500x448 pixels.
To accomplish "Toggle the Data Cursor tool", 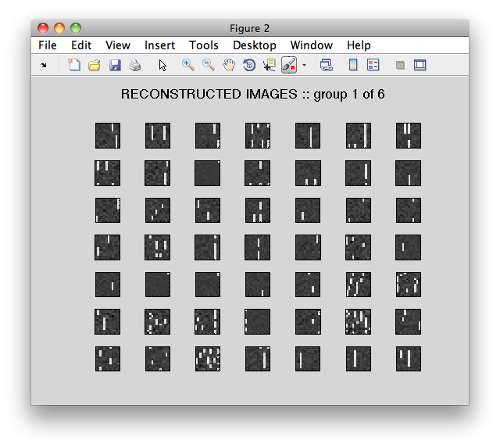I will (270, 65).
